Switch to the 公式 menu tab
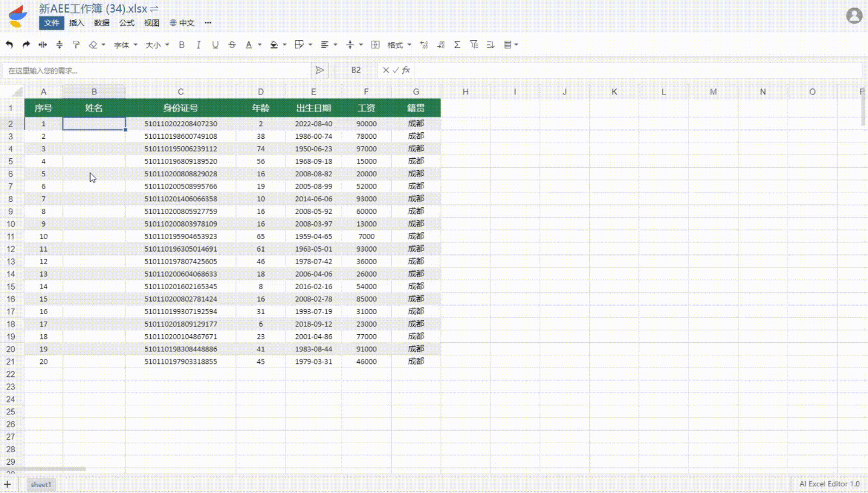The height and width of the screenshot is (493, 868). [x=126, y=23]
